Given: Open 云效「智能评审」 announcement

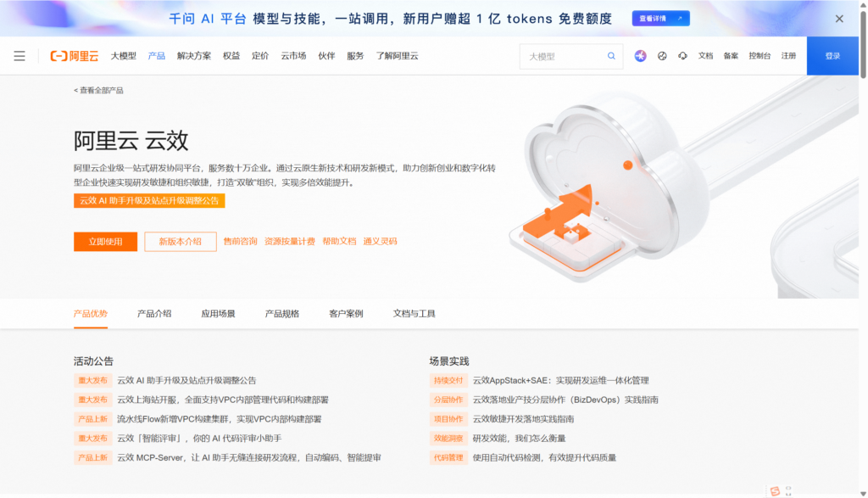Looking at the screenshot, I should tap(199, 438).
